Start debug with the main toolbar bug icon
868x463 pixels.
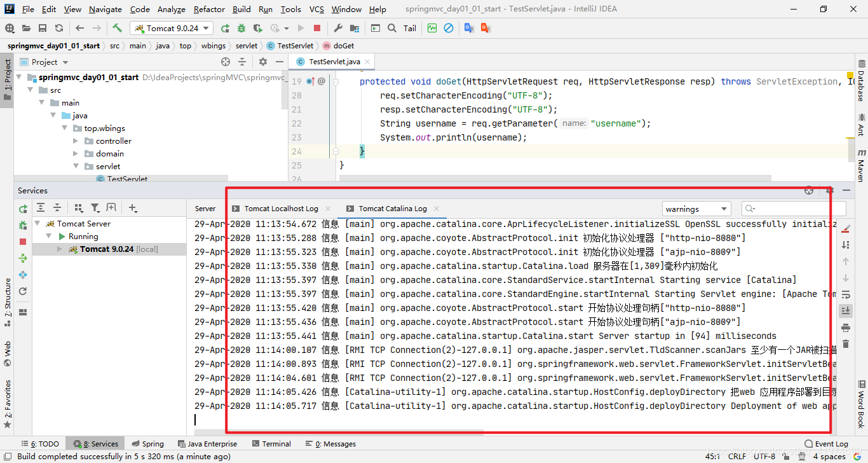pyautogui.click(x=241, y=28)
